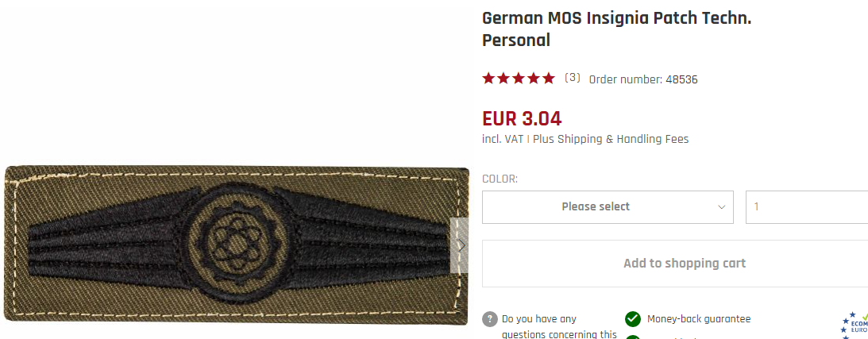The image size is (868, 339).
Task: Click the green Money-back guarantee checkmark icon
Action: coord(633,320)
